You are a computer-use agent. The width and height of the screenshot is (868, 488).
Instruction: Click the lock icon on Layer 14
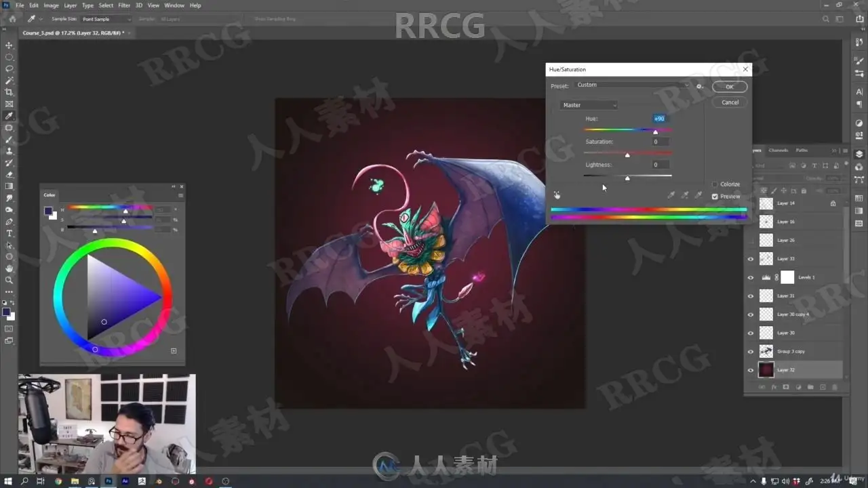click(x=833, y=203)
